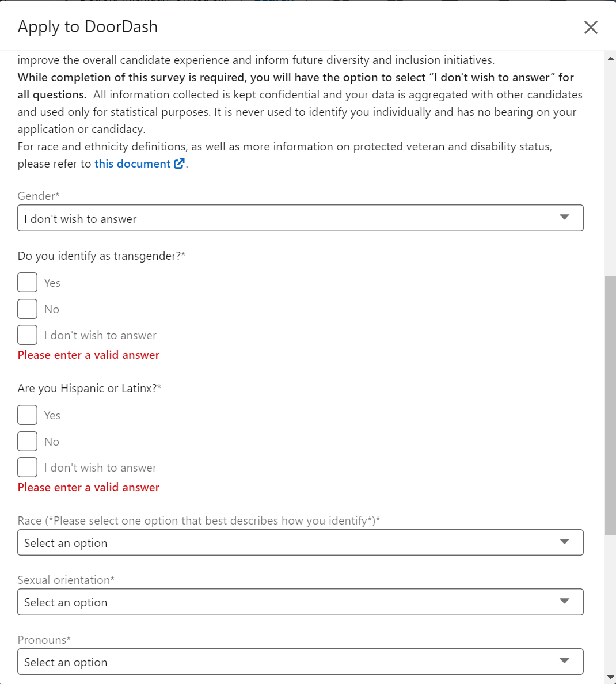
Task: Click the vertical scrollbar thumb
Action: [x=610, y=403]
